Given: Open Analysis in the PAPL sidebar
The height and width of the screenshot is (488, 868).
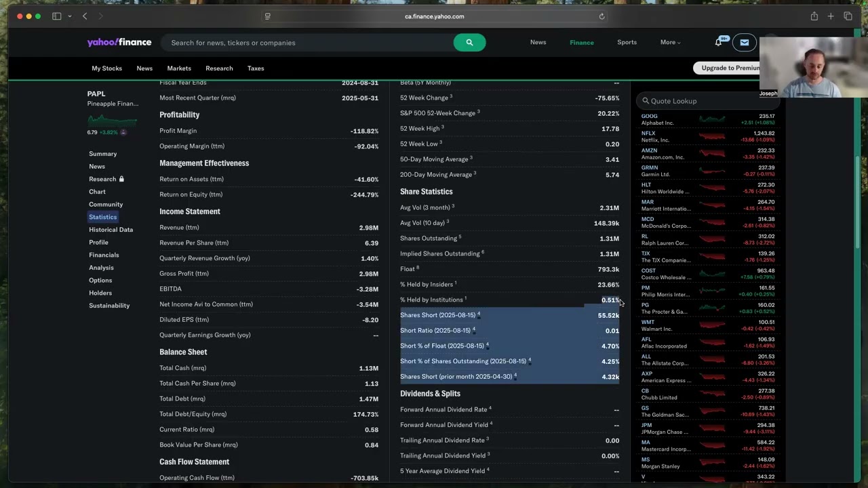Looking at the screenshot, I should pyautogui.click(x=101, y=268).
